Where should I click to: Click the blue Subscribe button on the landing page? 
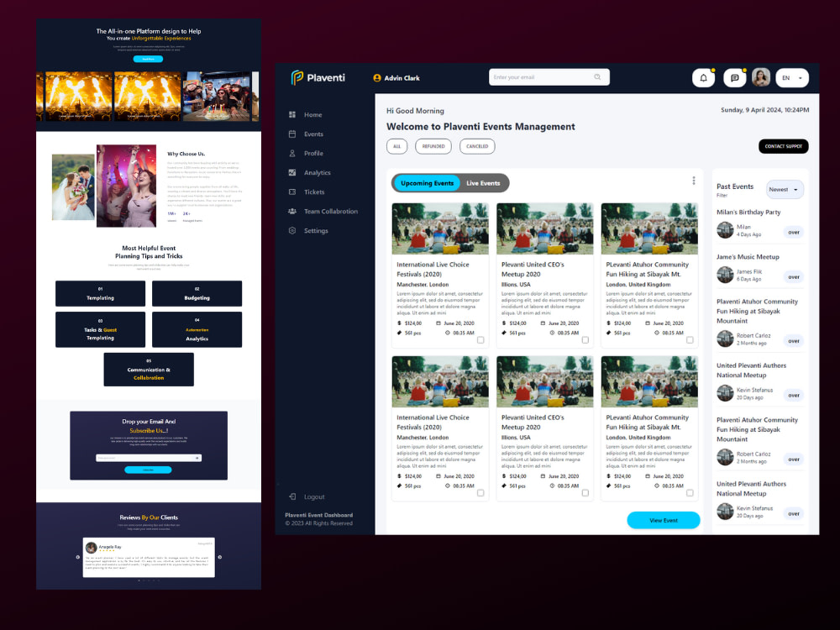click(148, 470)
